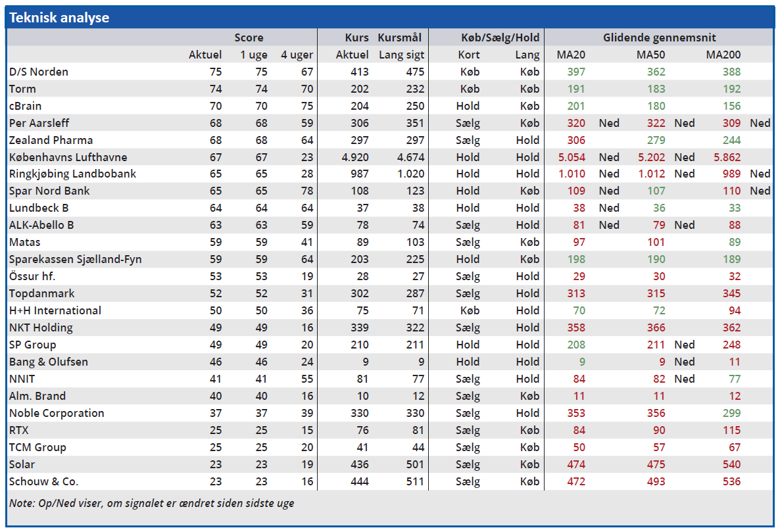Click the Bang & Olufsen row label
The image size is (780, 532).
pos(49,362)
